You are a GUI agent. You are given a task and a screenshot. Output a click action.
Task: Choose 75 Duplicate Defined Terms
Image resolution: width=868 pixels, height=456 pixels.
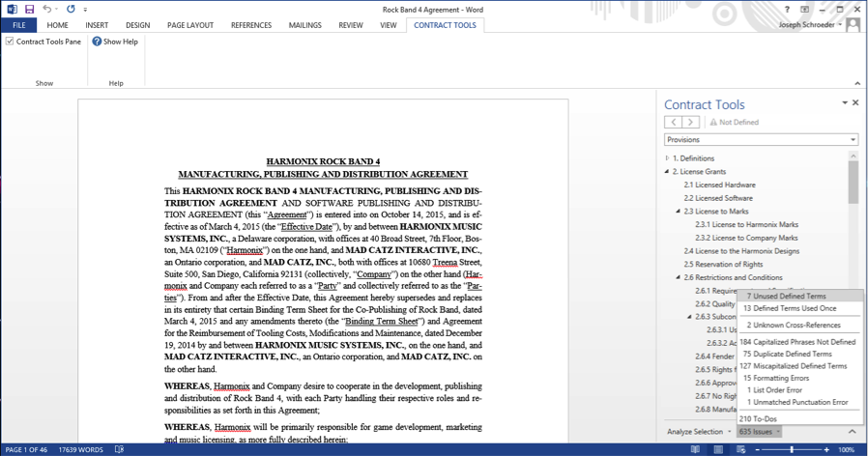tap(800, 354)
